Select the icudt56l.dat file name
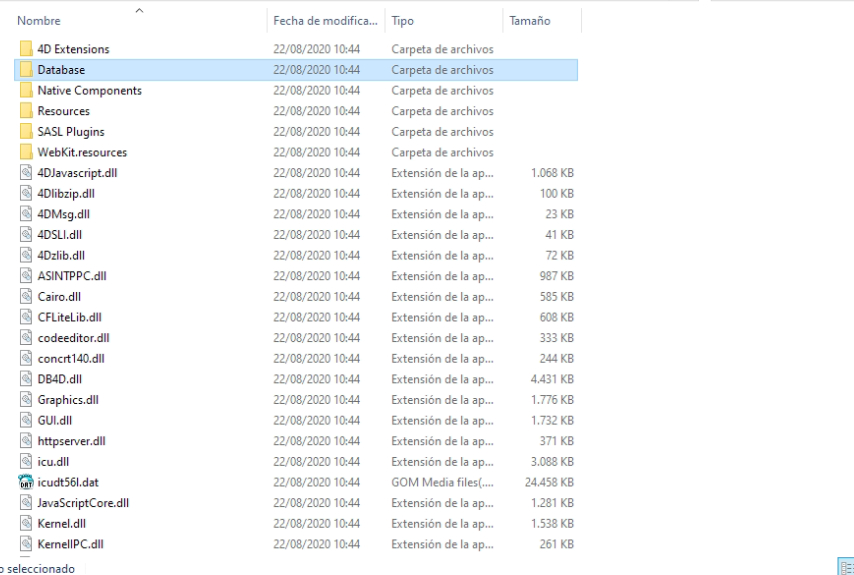Screen dimensions: 854x575 pos(68,482)
